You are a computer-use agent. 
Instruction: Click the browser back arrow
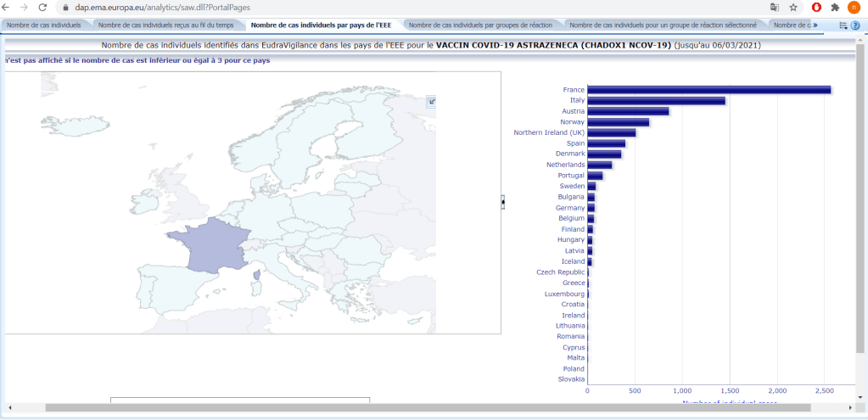click(8, 7)
